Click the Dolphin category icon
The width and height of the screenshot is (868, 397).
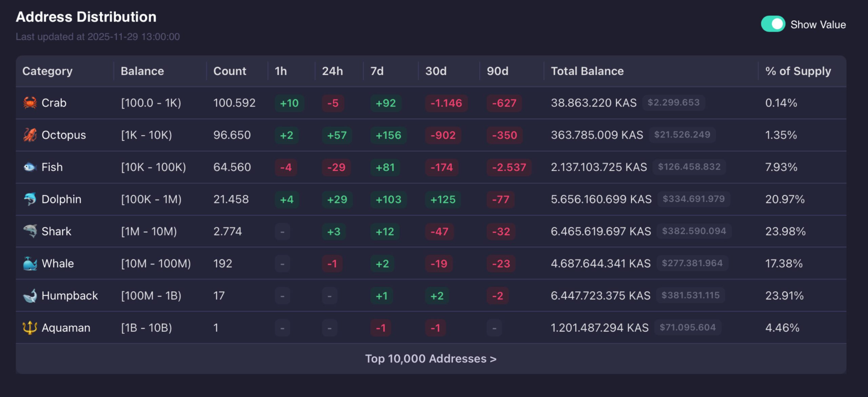30,199
